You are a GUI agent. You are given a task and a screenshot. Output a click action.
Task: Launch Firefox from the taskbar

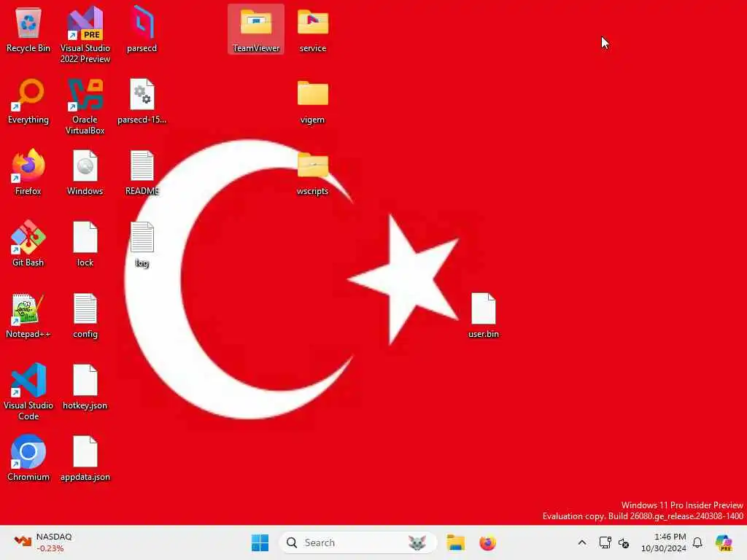click(487, 542)
